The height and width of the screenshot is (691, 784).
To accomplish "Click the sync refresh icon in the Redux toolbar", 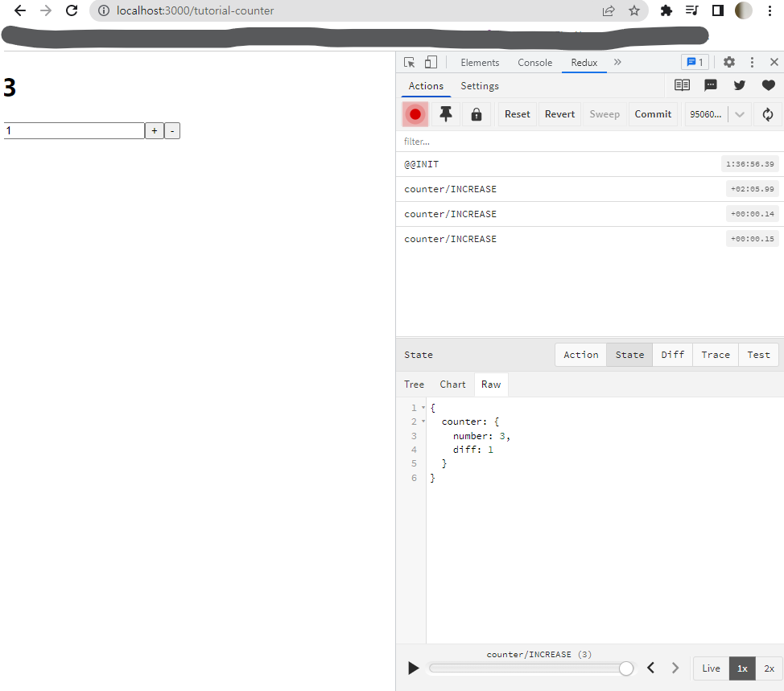I will pyautogui.click(x=768, y=114).
